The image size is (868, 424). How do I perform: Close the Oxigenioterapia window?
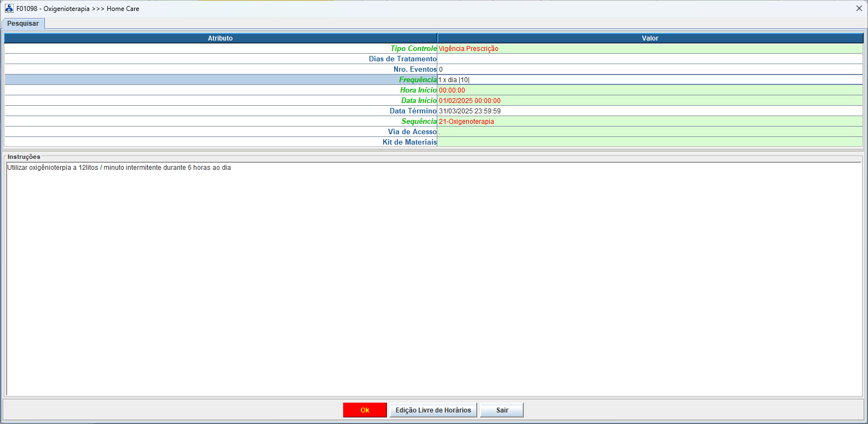859,8
